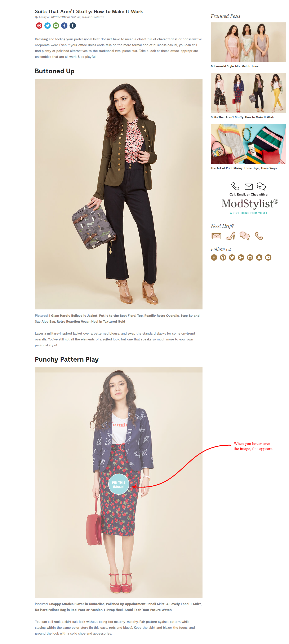Share article via Tumblr icon under title
Viewport: 289px width, 644px height.
[x=72, y=26]
